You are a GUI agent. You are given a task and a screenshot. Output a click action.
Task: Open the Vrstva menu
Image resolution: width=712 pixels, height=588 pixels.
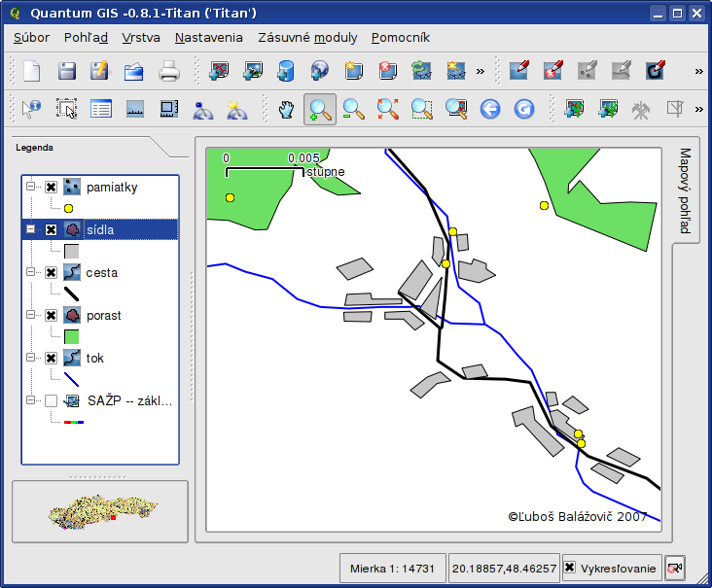pyautogui.click(x=141, y=38)
